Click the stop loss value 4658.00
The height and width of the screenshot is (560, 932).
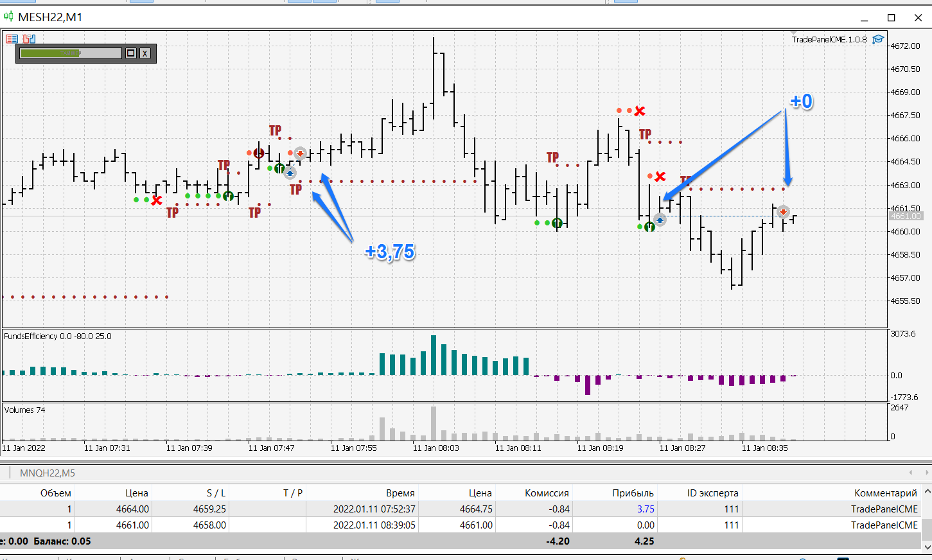click(209, 525)
